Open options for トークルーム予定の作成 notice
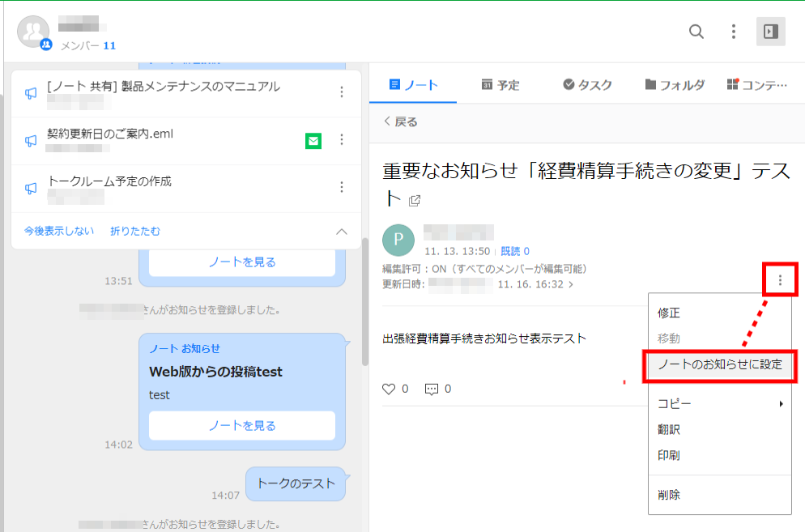Image resolution: width=805 pixels, height=532 pixels. click(x=341, y=188)
